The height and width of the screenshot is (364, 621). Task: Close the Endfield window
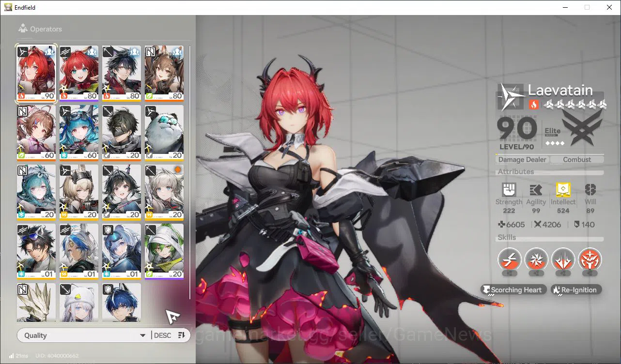tap(609, 7)
